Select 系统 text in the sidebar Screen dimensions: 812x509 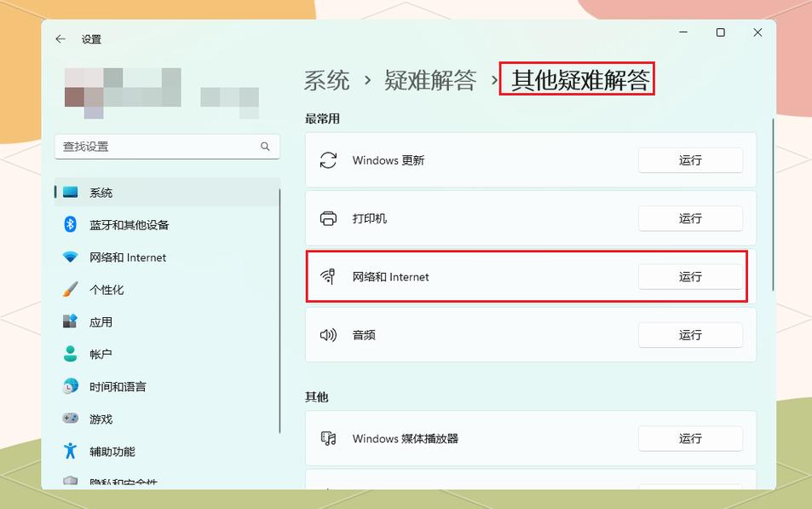(101, 193)
